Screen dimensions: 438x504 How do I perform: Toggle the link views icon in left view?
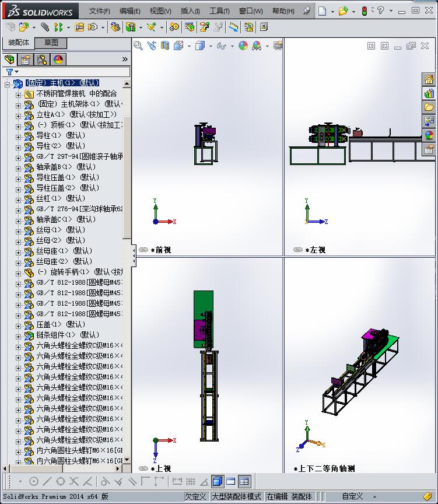point(298,250)
